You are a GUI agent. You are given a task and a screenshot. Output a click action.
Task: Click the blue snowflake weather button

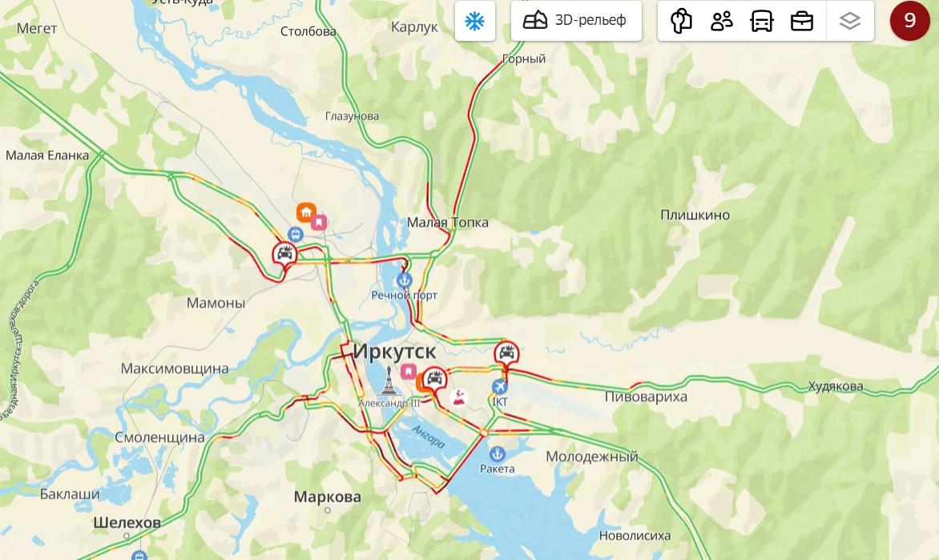tap(475, 22)
